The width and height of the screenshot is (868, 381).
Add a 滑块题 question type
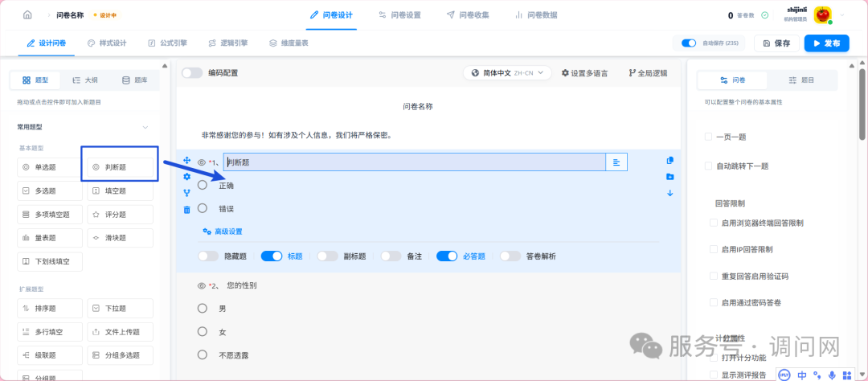coord(120,238)
